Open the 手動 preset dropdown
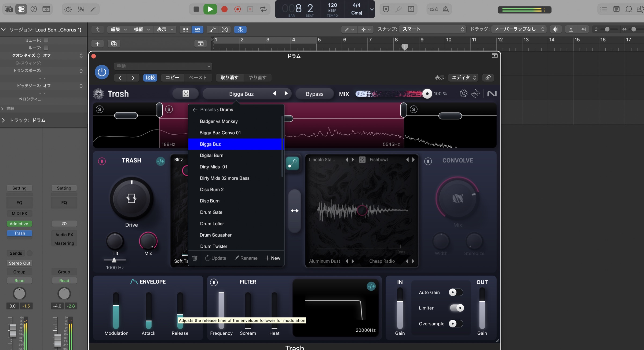Viewport: 644px width, 350px height. [163, 66]
